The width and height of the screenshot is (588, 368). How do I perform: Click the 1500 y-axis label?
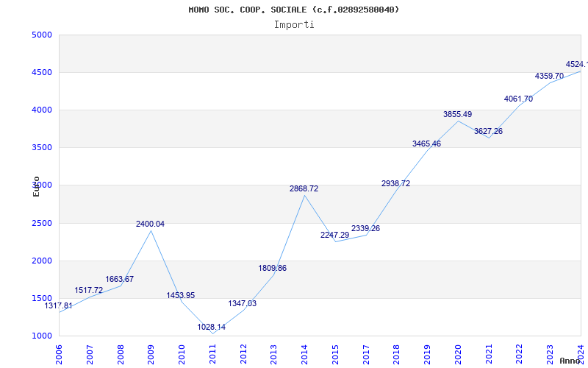42,299
